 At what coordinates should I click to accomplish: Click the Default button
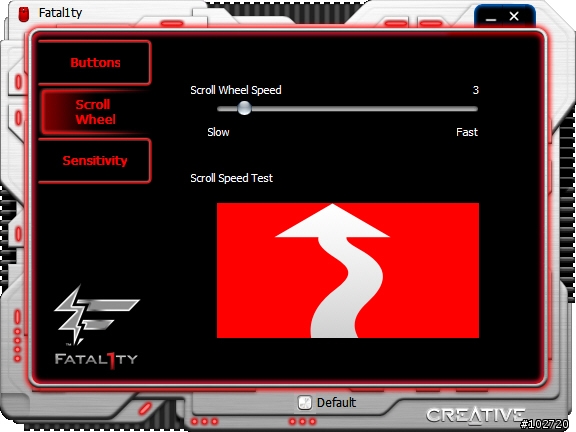(327, 403)
